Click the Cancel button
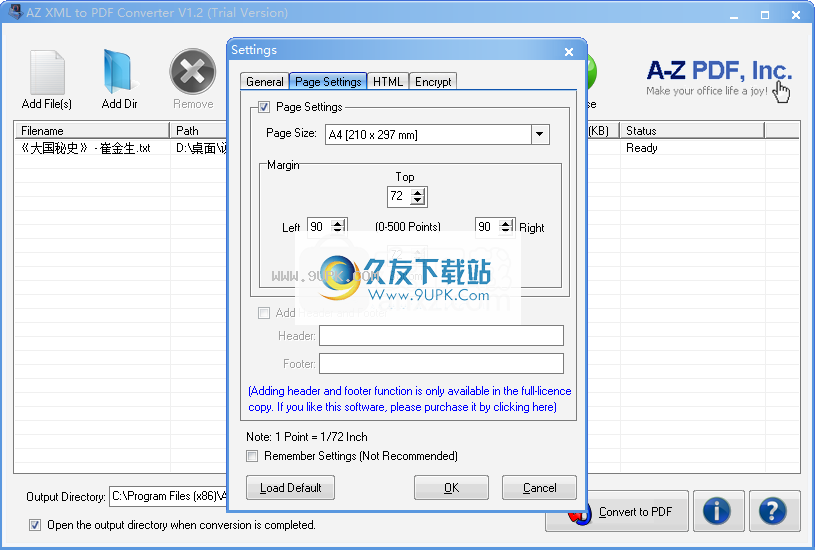The height and width of the screenshot is (557, 817). coord(539,488)
